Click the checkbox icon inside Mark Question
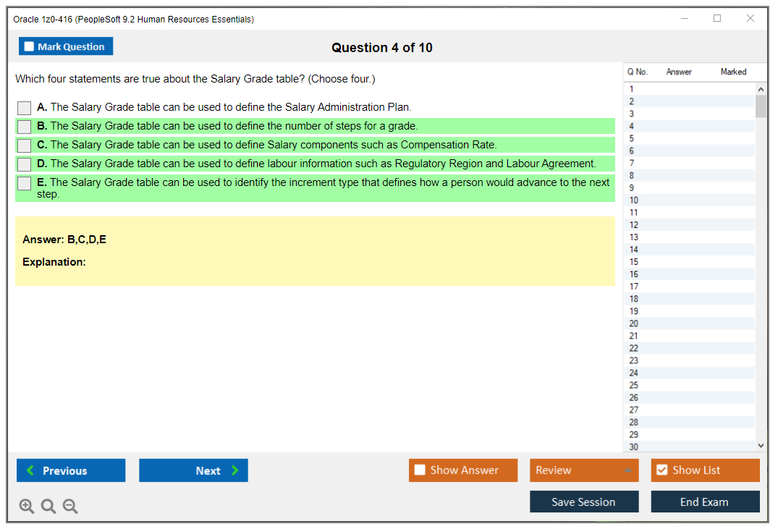778x532 pixels. (28, 46)
